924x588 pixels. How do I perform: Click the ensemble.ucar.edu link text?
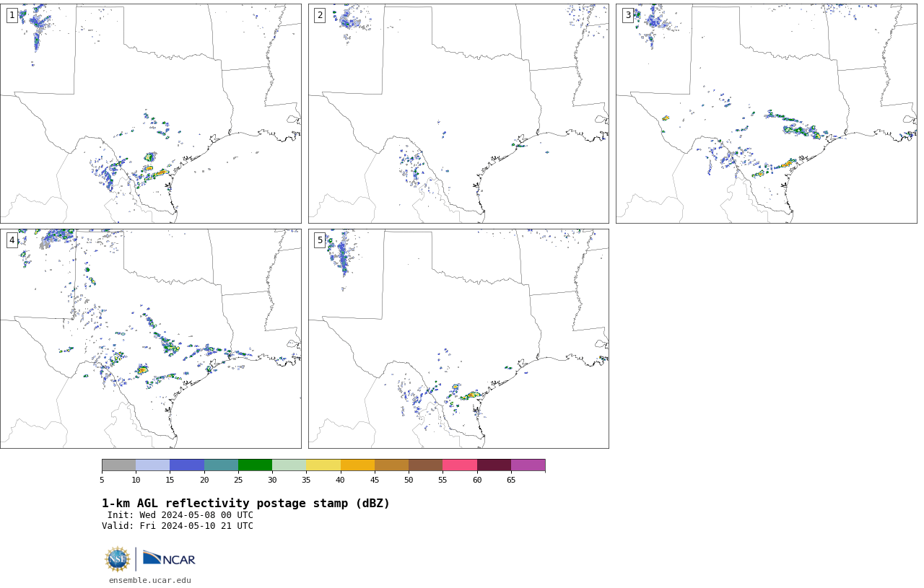point(150,580)
